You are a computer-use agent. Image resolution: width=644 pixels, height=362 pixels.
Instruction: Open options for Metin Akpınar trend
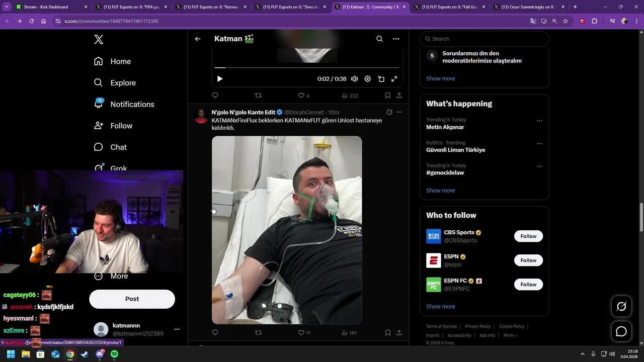[x=539, y=121]
